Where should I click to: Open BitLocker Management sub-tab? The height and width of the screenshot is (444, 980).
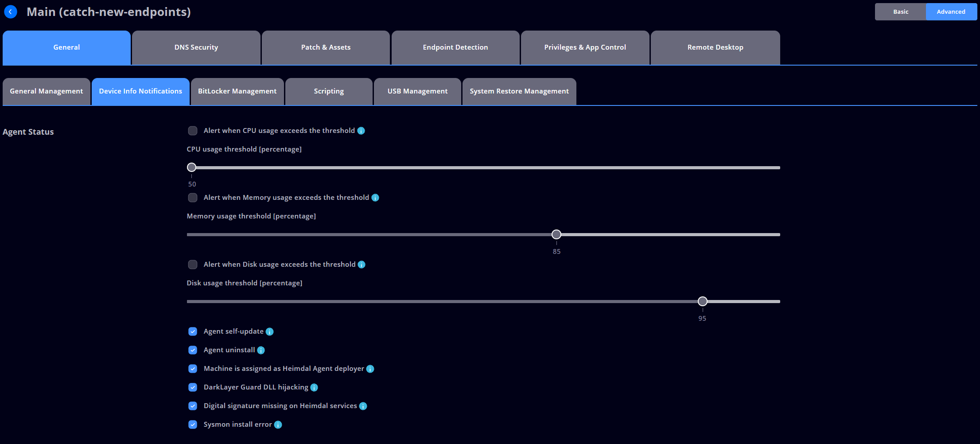click(x=237, y=91)
